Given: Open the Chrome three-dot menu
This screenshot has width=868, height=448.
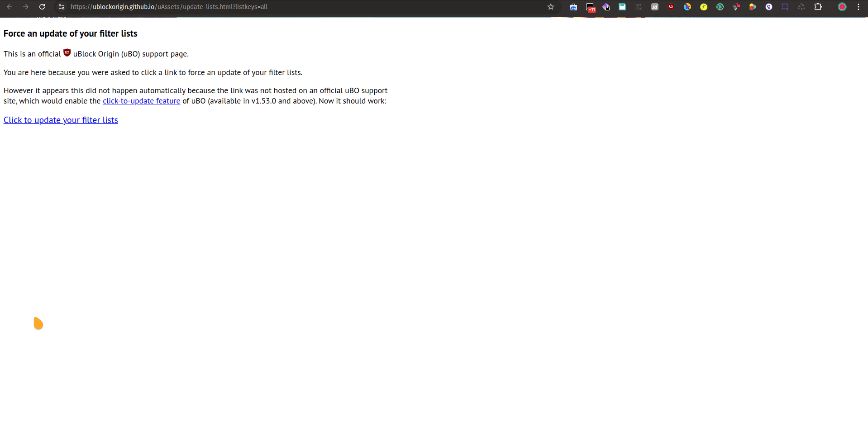Looking at the screenshot, I should 858,7.
